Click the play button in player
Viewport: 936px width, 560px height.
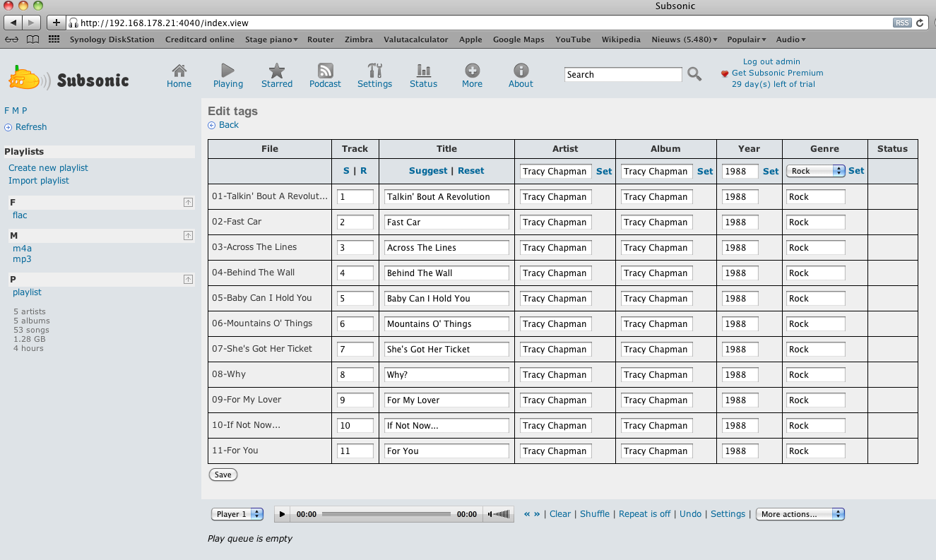(282, 514)
